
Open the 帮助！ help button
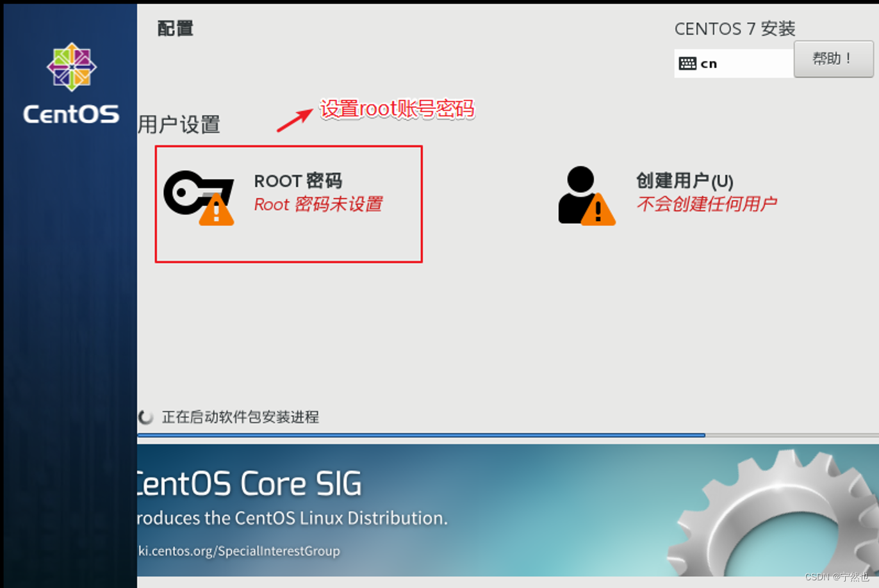click(x=833, y=59)
